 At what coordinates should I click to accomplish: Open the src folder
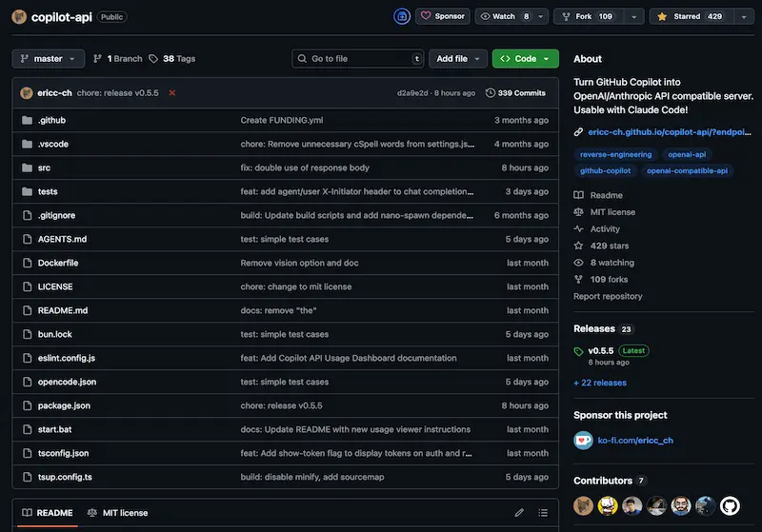[x=44, y=167]
